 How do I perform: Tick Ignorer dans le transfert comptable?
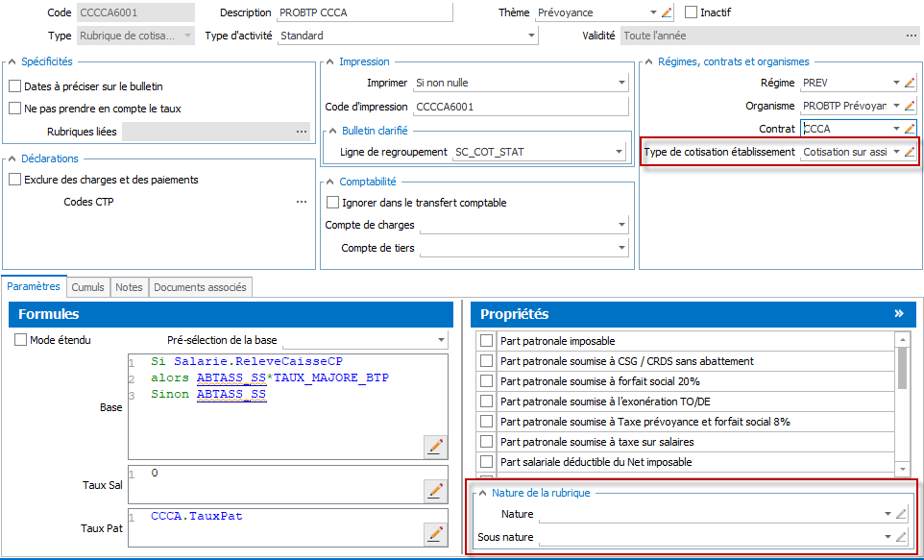[x=332, y=203]
